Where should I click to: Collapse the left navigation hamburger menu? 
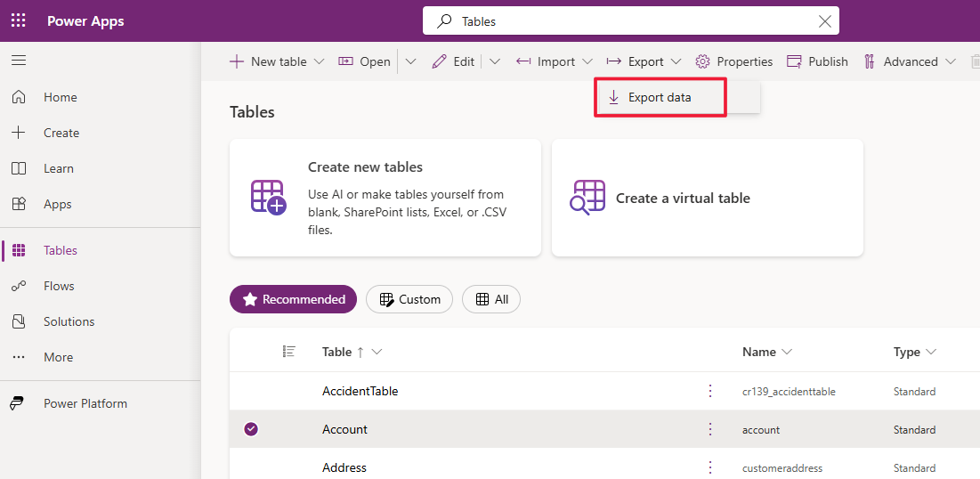click(x=19, y=61)
